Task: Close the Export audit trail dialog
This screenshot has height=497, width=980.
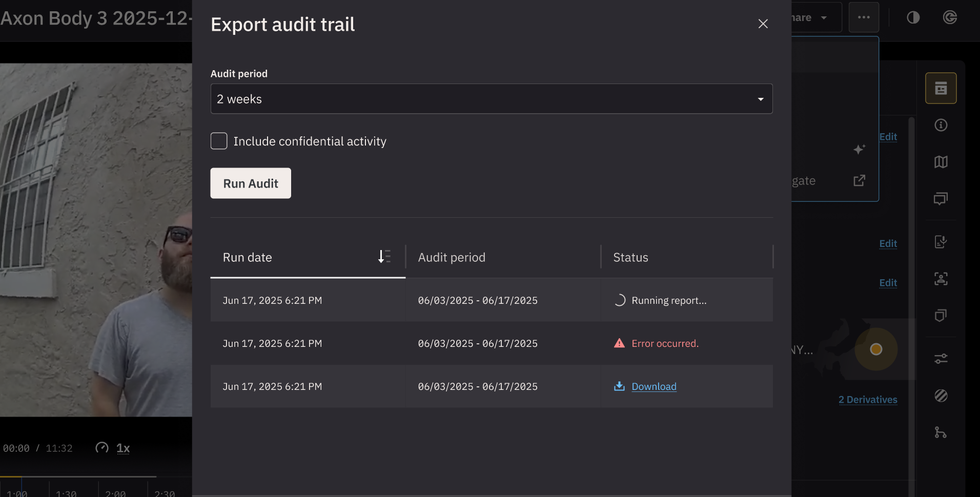Action: tap(763, 24)
